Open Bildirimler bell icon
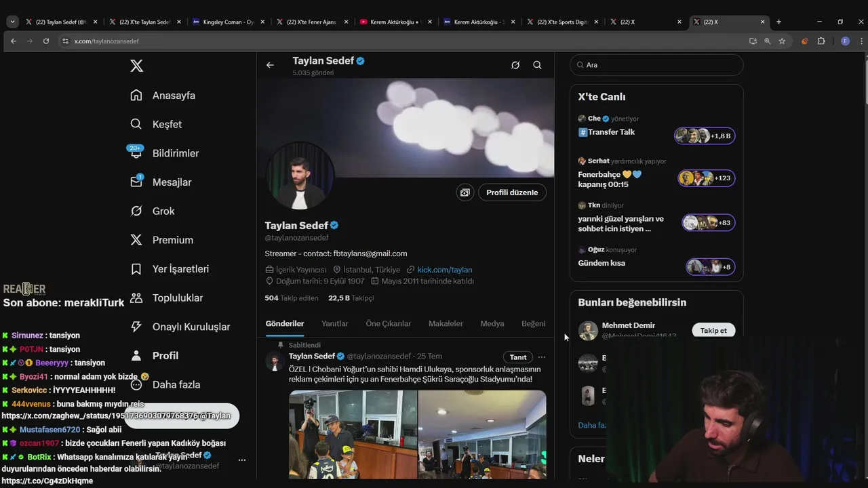This screenshot has height=488, width=868. [136, 152]
